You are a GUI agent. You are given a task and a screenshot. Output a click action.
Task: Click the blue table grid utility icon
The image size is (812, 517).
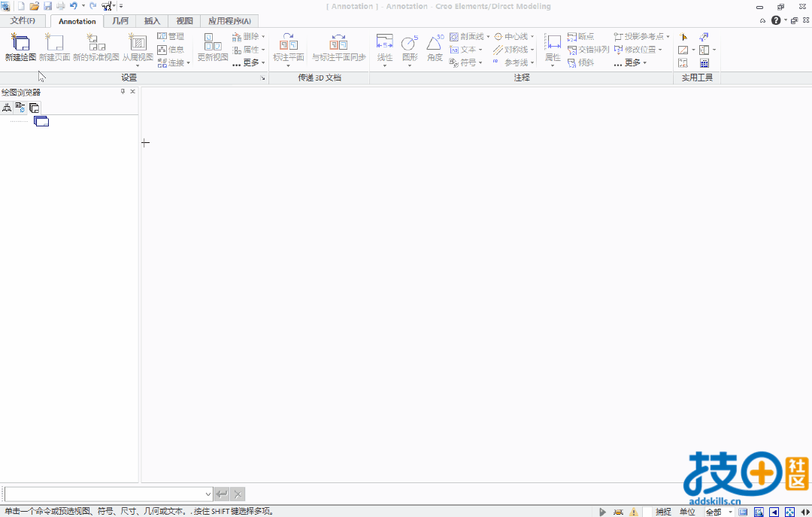click(x=704, y=63)
